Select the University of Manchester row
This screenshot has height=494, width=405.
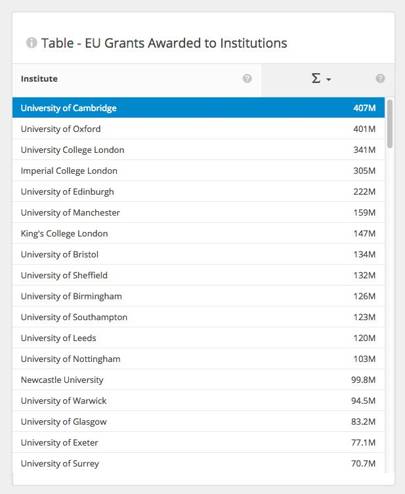(199, 212)
